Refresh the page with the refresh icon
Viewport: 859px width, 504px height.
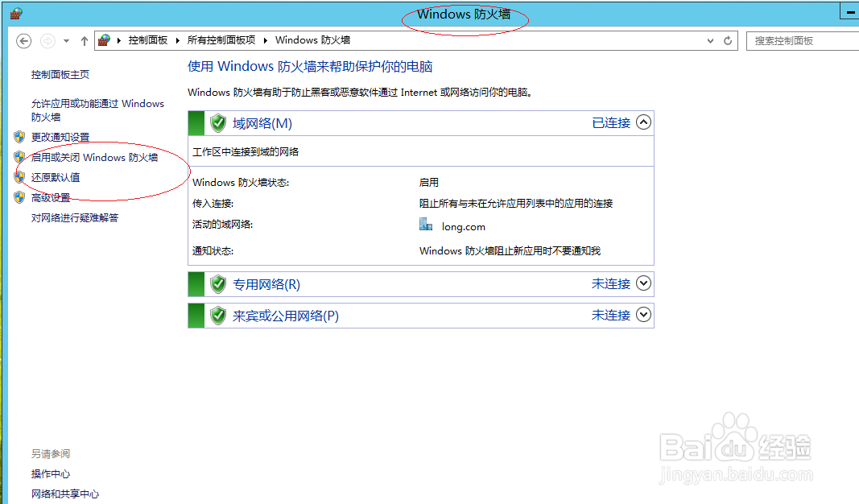[x=728, y=40]
